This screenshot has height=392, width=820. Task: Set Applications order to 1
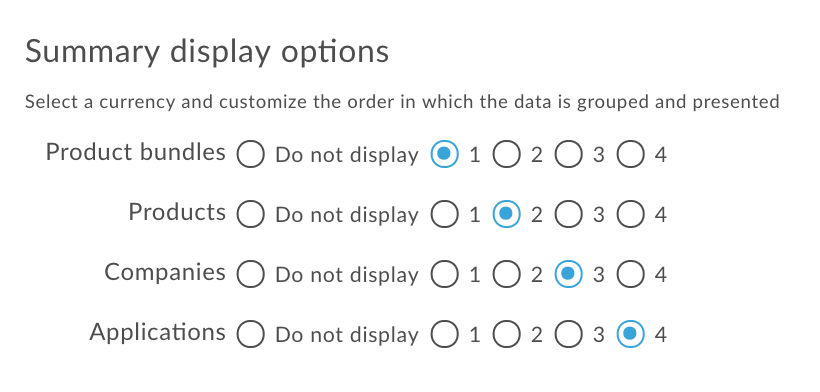445,334
